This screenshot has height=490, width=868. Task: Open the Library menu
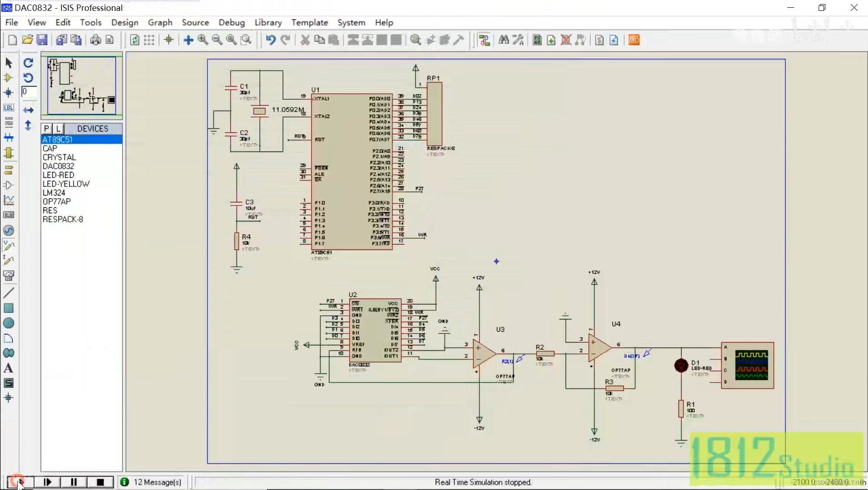tap(268, 22)
